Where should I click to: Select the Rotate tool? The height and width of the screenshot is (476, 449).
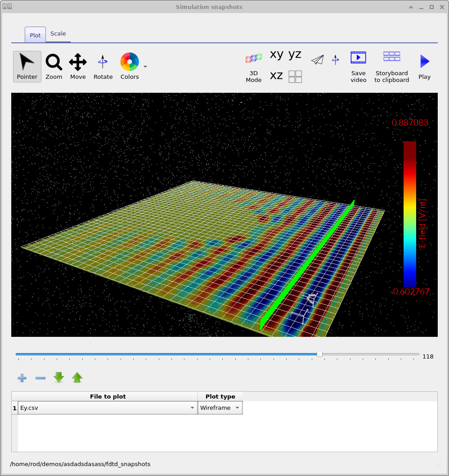point(103,67)
